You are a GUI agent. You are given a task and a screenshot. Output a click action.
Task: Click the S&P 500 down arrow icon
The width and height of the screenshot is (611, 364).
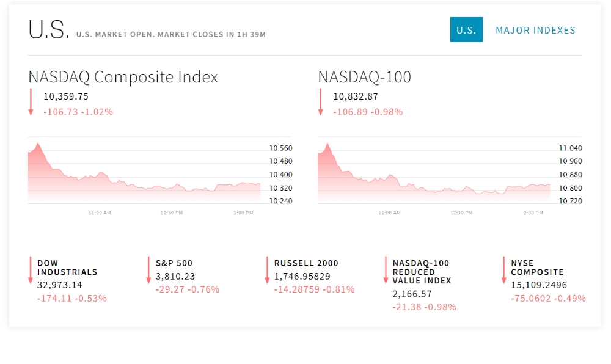pos(148,270)
